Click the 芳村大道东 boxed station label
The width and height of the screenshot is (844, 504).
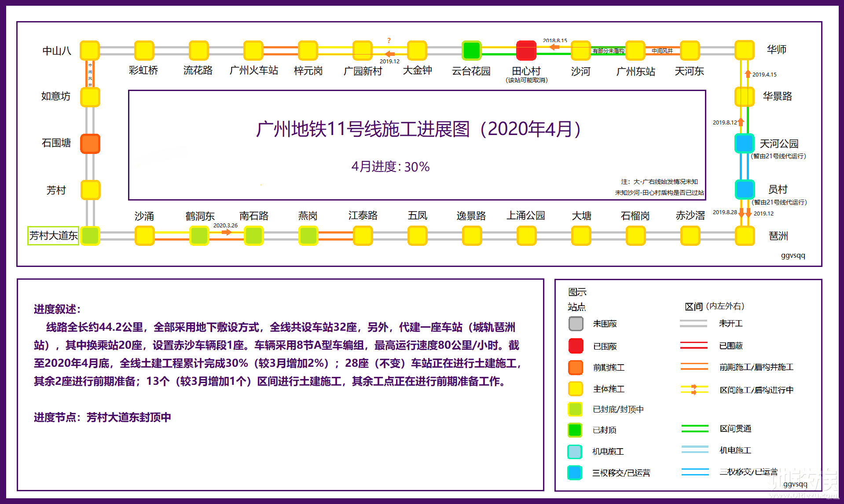tap(53, 236)
